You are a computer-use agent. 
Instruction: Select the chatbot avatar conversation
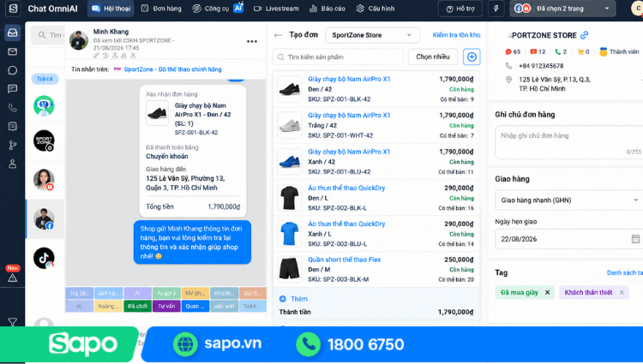(44, 106)
